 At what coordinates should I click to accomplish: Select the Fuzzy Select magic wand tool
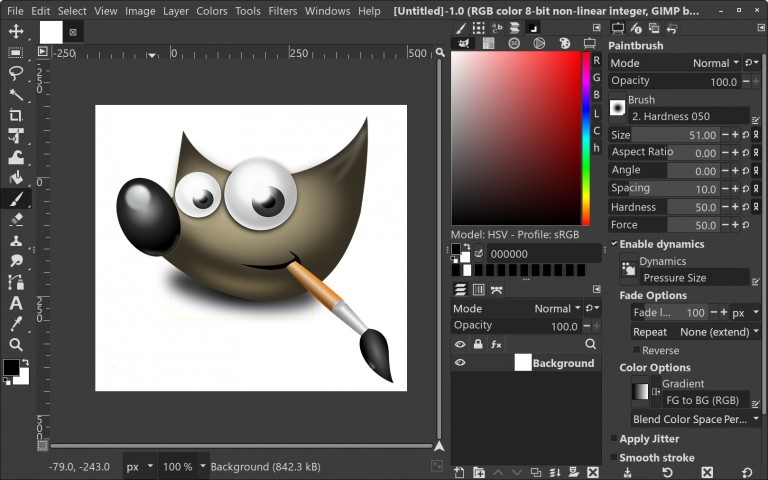coord(16,95)
